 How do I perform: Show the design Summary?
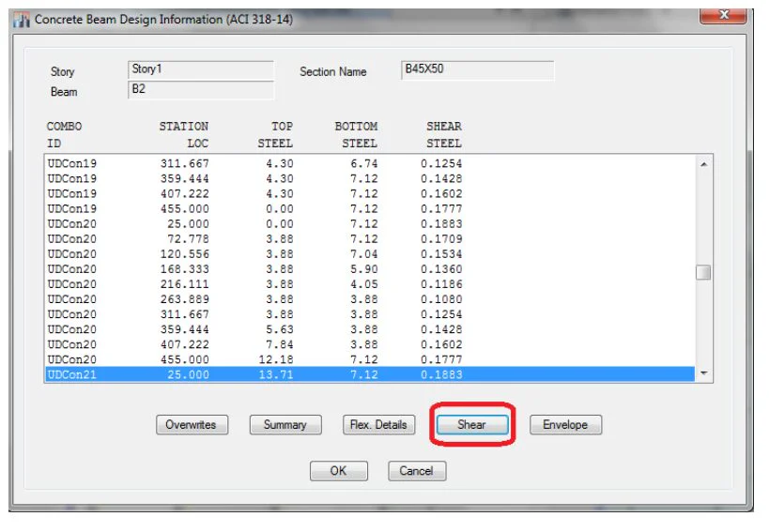point(285,425)
